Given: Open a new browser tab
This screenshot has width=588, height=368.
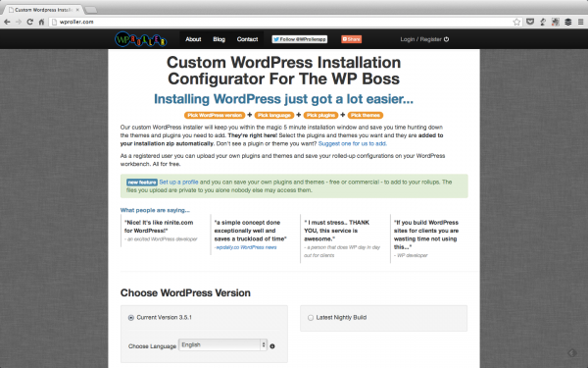Looking at the screenshot, I should tap(91, 10).
